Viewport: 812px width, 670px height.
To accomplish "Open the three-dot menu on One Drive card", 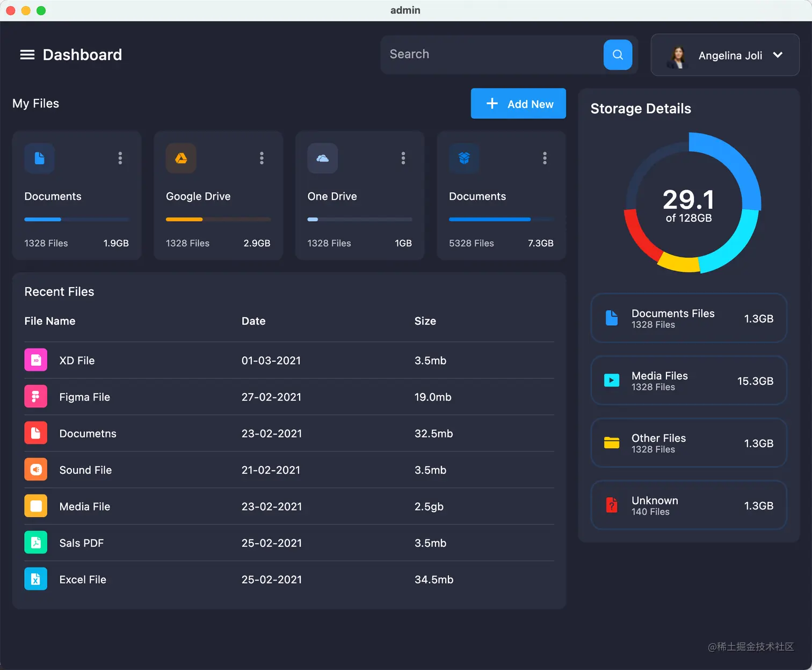I will (x=403, y=158).
